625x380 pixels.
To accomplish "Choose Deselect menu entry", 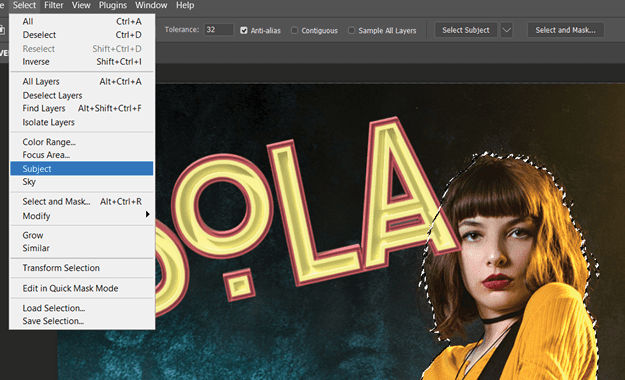I will [82, 35].
